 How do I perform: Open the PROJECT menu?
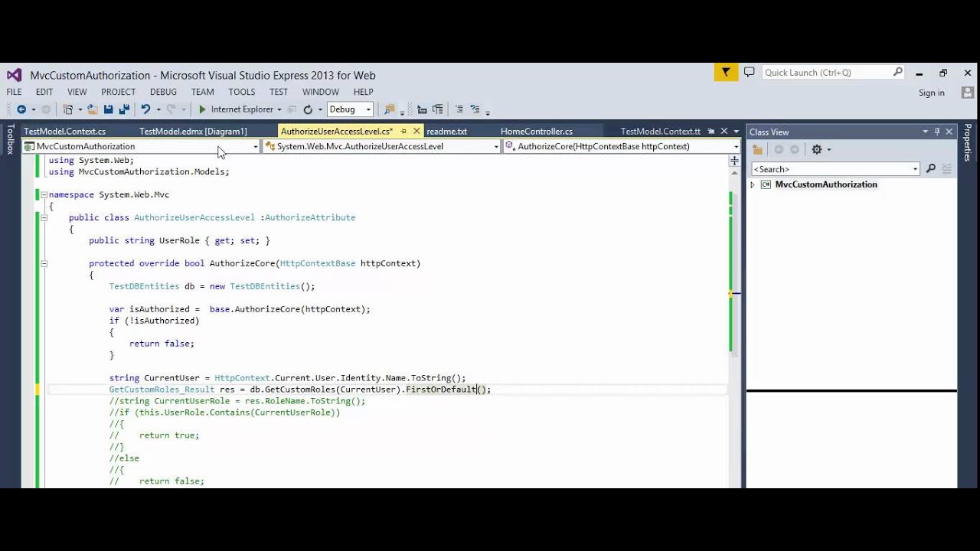(x=118, y=92)
